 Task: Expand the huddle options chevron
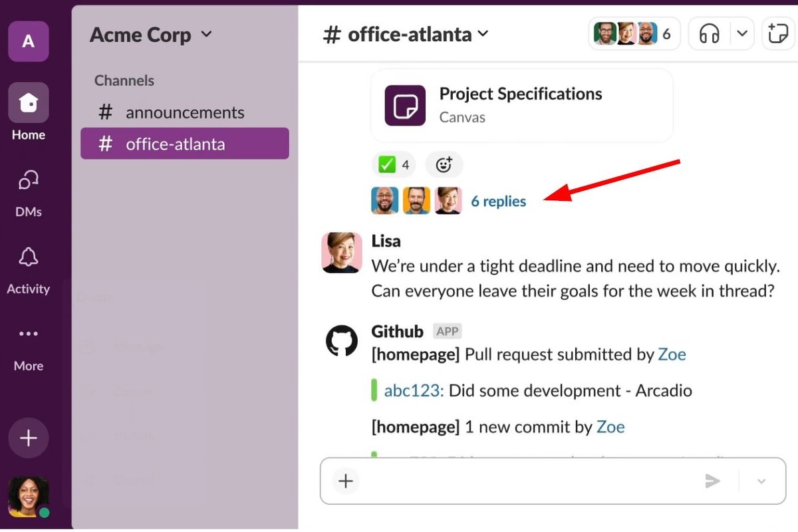click(x=743, y=34)
